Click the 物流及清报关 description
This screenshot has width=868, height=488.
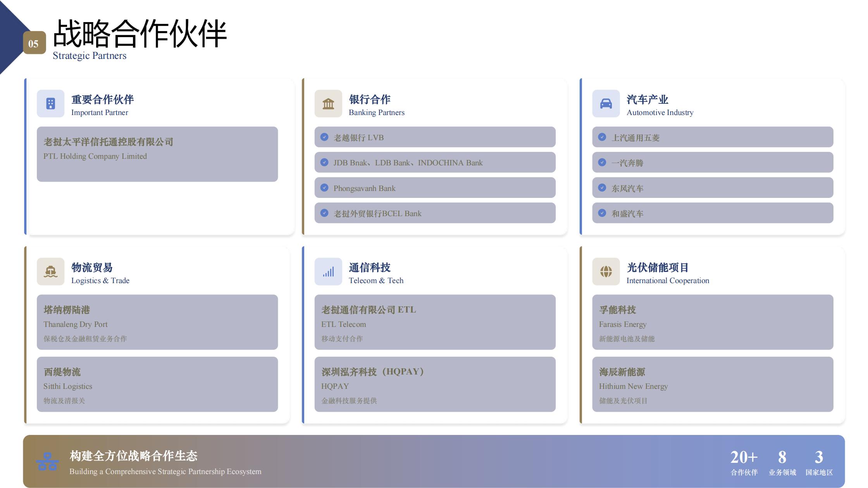click(x=64, y=401)
